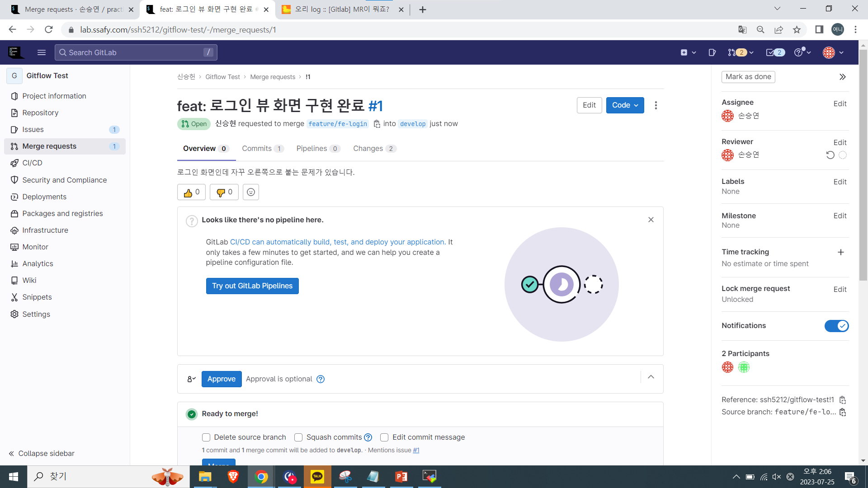
Task: Collapse the right sidebar with double chevron
Action: click(x=842, y=77)
